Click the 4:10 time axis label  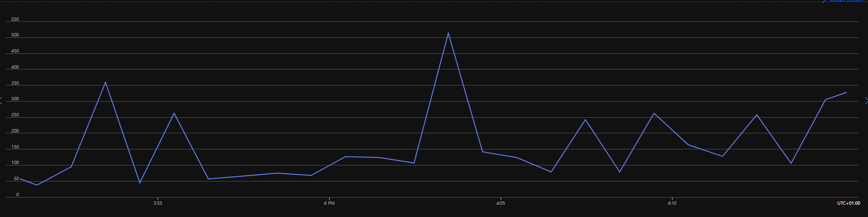(x=672, y=203)
